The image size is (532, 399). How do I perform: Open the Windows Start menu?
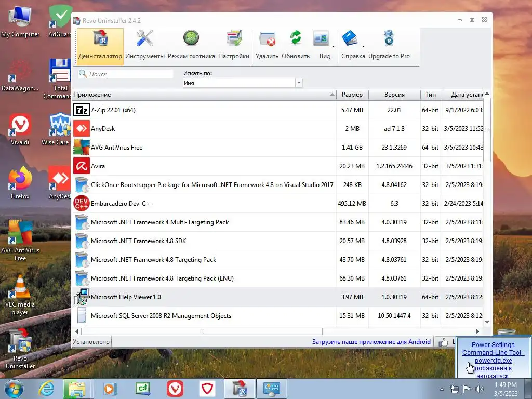tap(14, 389)
